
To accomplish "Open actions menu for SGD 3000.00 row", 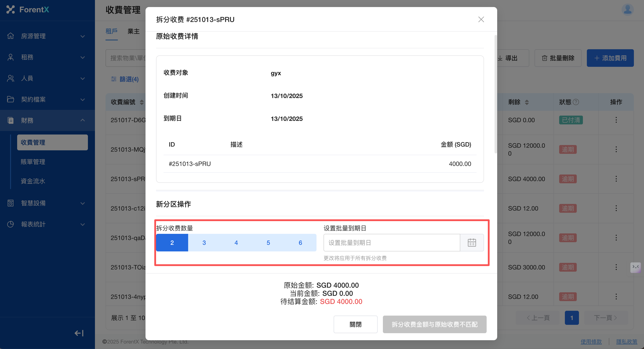I will point(616,267).
